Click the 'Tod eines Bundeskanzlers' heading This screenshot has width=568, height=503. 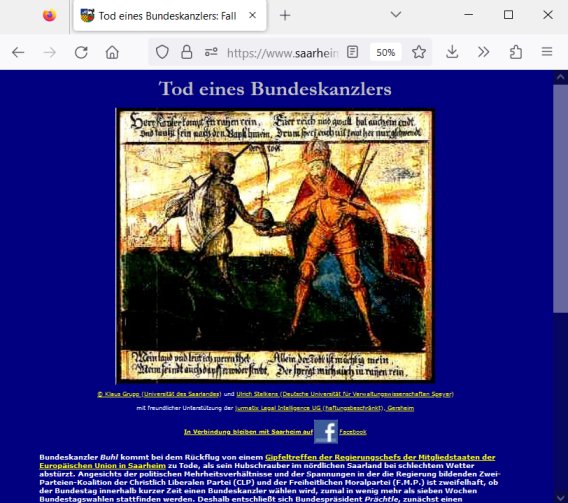pos(275,89)
